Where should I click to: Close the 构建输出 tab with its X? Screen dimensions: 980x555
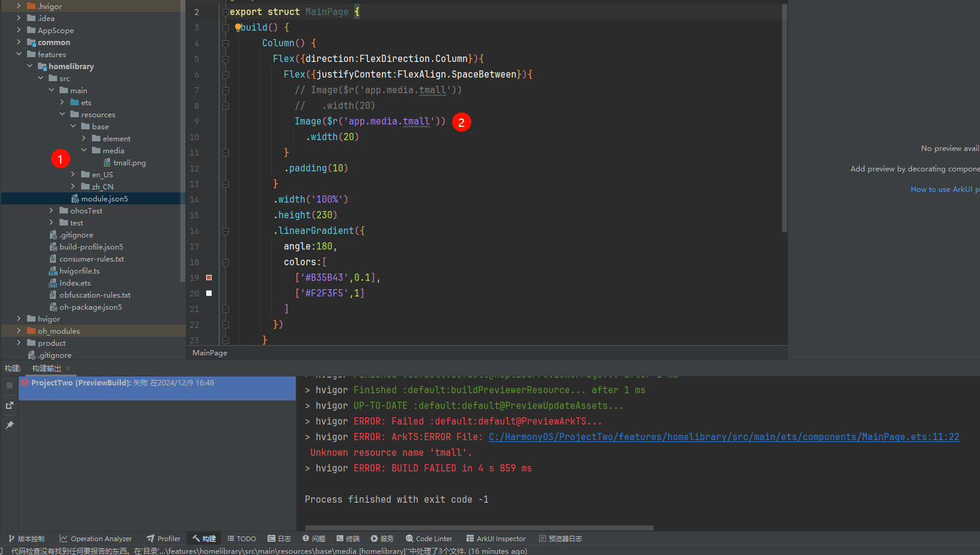pos(68,369)
